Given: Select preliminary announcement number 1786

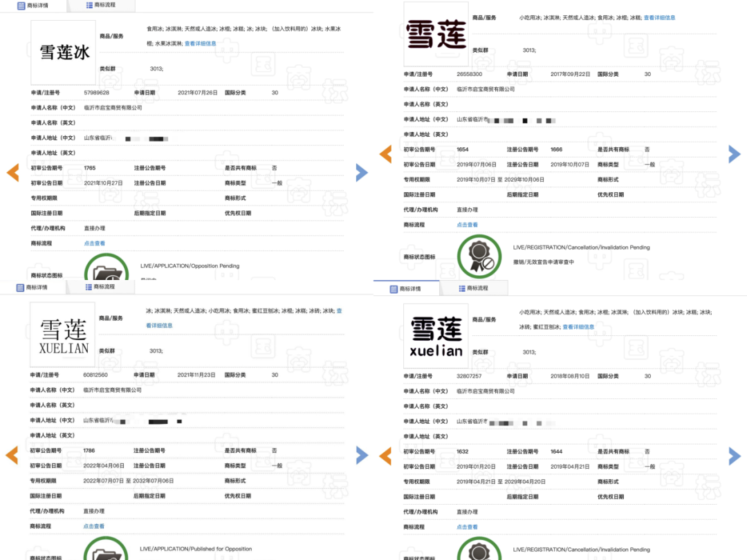Looking at the screenshot, I should click(89, 451).
